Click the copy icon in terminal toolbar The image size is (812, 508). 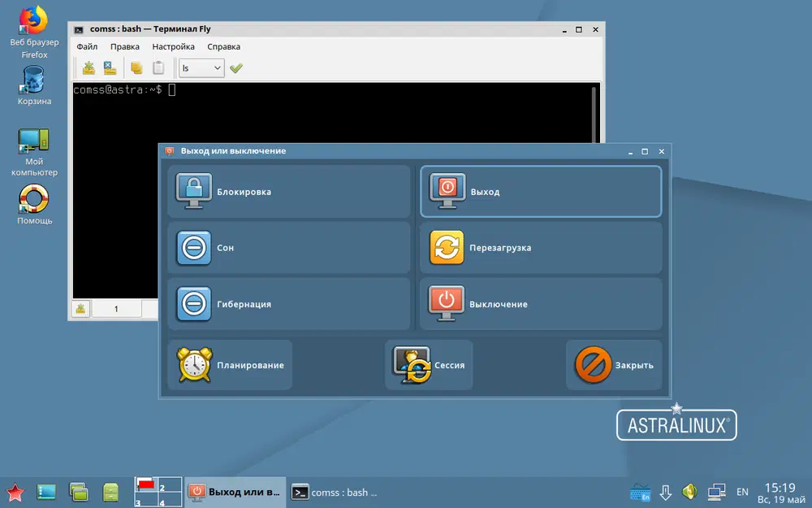click(x=136, y=68)
